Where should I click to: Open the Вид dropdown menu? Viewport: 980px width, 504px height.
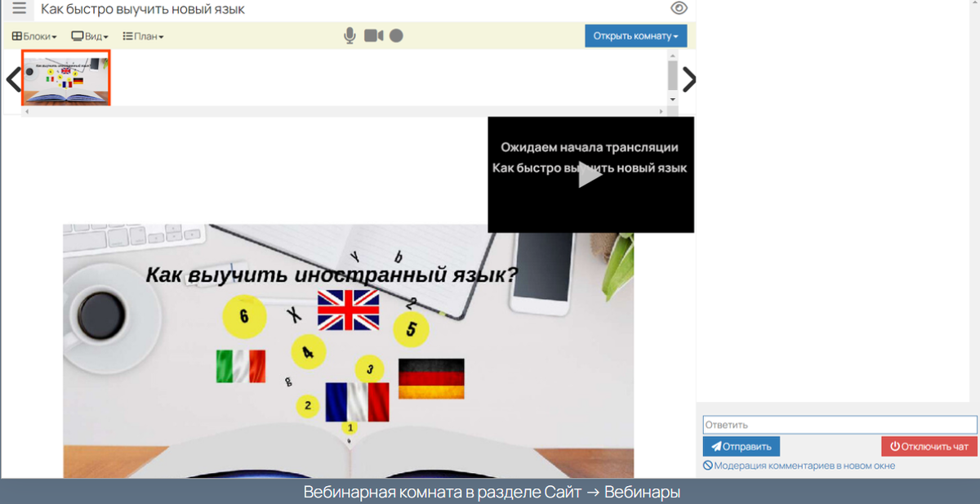[x=90, y=36]
